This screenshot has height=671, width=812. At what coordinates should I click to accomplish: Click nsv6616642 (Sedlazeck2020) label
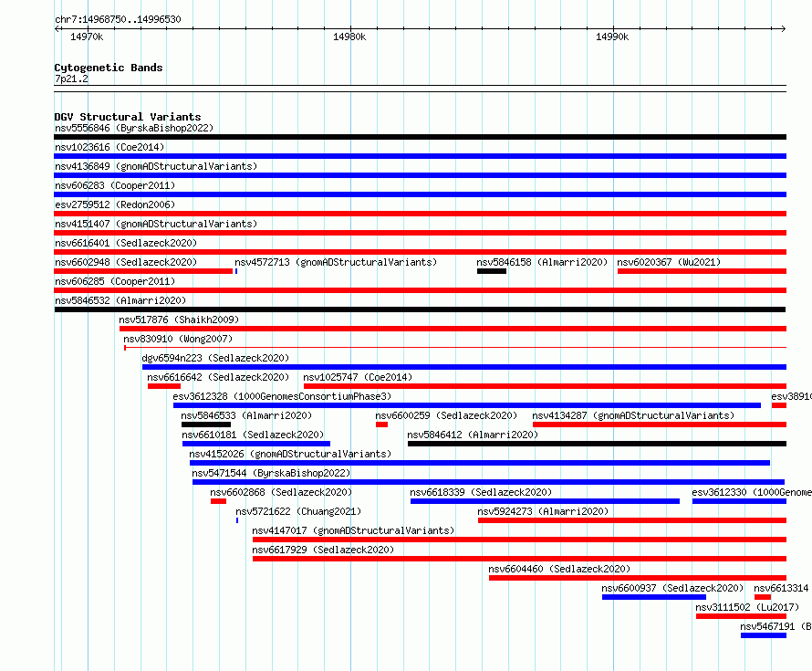(x=218, y=377)
